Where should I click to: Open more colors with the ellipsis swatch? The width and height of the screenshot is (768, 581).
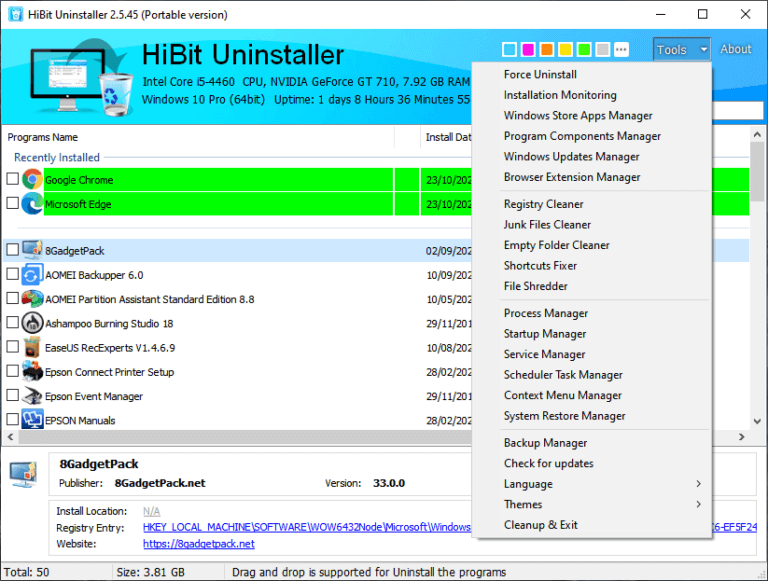pyautogui.click(x=621, y=49)
